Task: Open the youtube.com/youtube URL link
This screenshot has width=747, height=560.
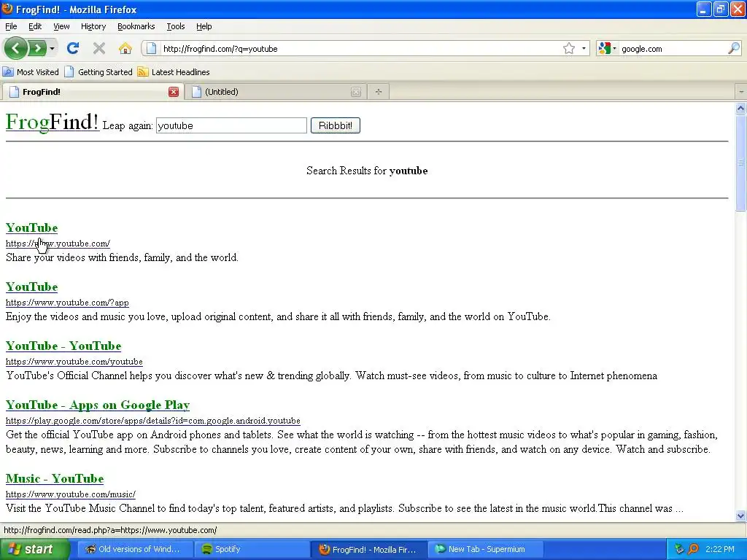Action: tap(74, 362)
